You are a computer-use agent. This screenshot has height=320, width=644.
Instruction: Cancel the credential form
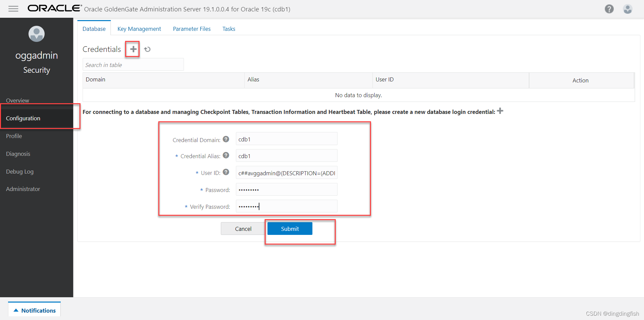[x=243, y=229]
